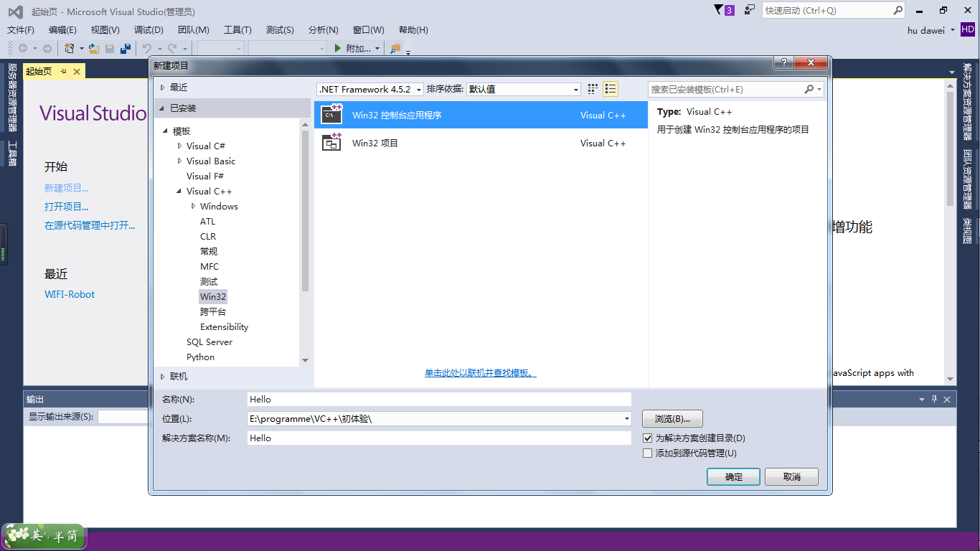Close the 起始页 tab

[77, 71]
